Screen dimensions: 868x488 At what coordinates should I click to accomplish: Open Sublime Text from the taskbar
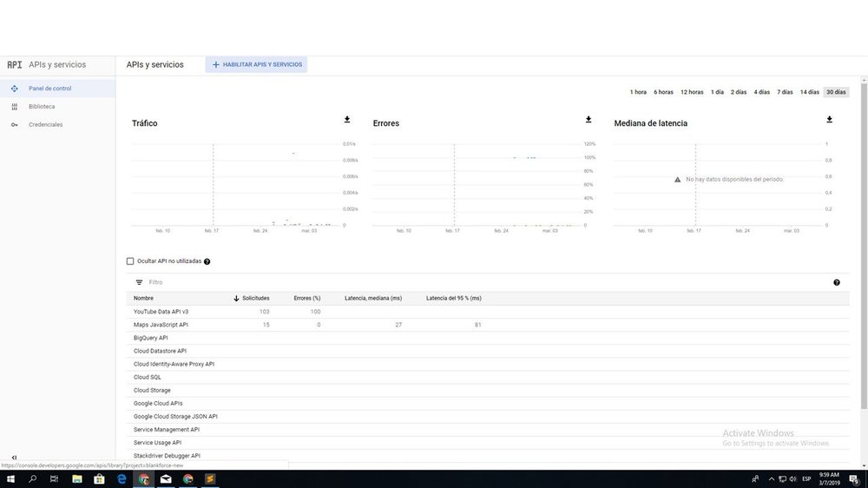click(x=210, y=479)
